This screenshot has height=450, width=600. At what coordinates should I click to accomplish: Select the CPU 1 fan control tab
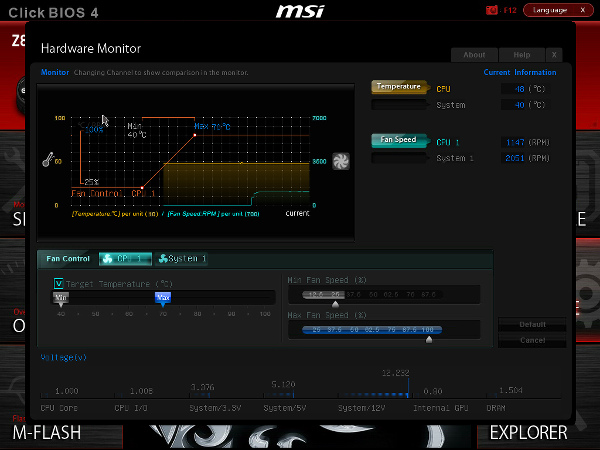click(126, 259)
